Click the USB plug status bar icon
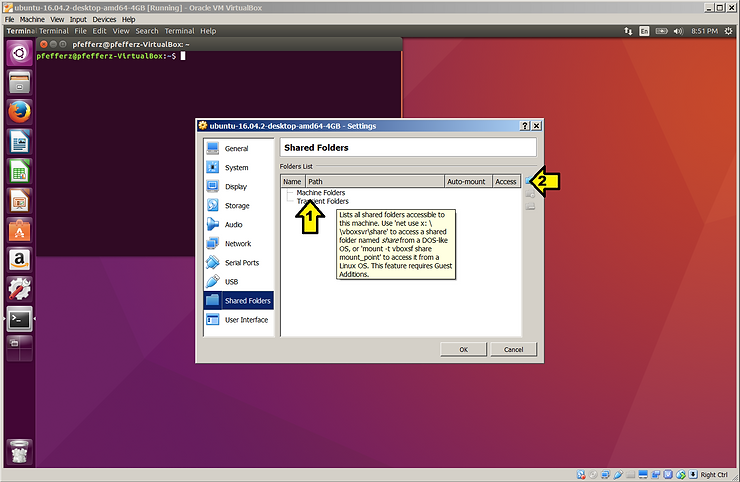 (618, 474)
